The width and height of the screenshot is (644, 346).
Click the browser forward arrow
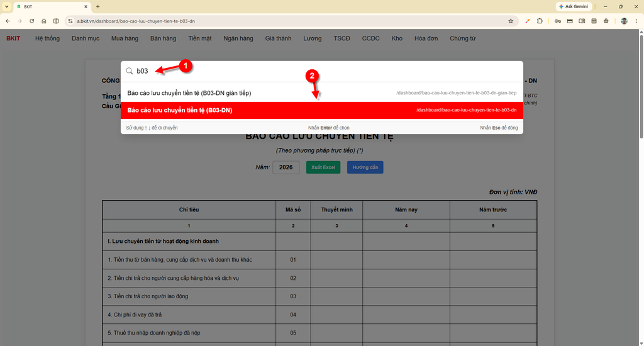pos(19,21)
